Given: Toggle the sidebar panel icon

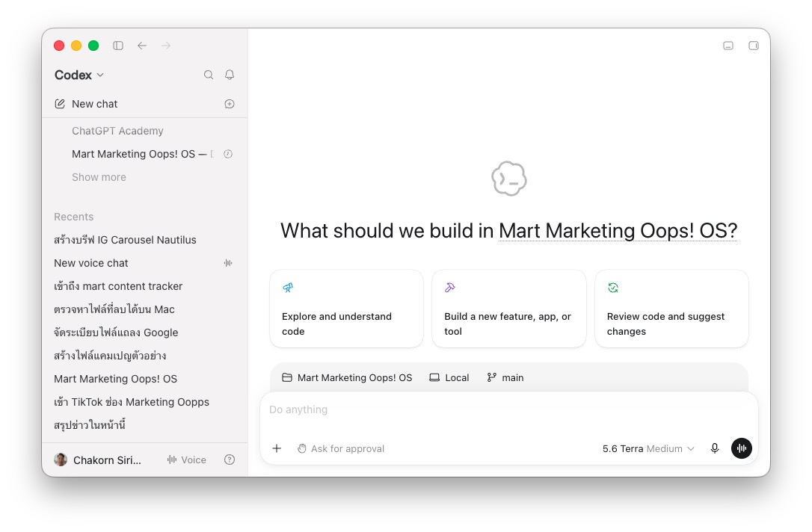Looking at the screenshot, I should coord(118,46).
